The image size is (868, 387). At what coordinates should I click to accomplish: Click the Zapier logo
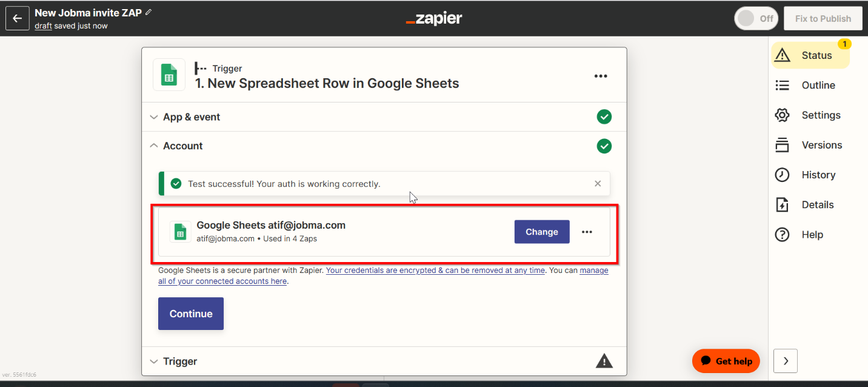[434, 19]
